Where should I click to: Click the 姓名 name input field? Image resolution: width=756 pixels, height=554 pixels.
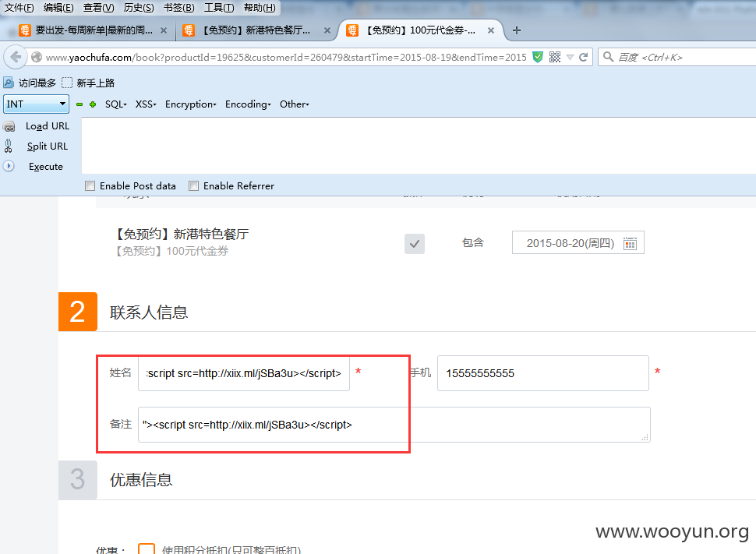click(243, 373)
